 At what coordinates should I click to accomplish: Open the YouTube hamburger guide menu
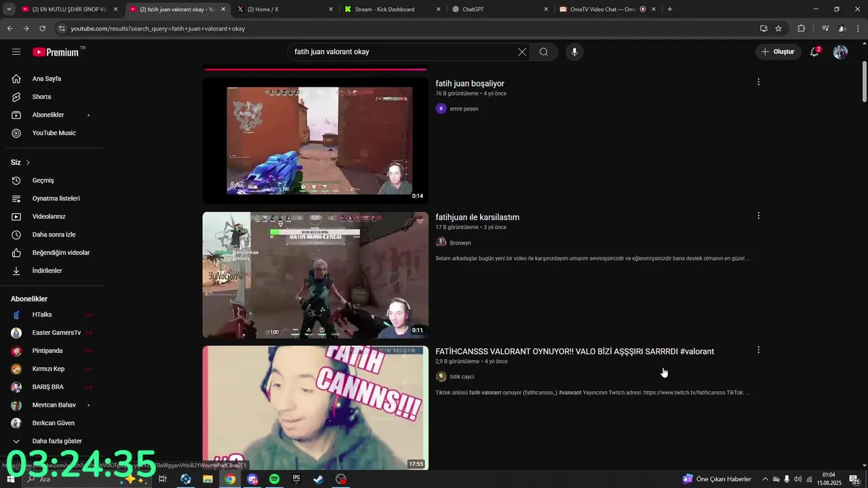(16, 52)
